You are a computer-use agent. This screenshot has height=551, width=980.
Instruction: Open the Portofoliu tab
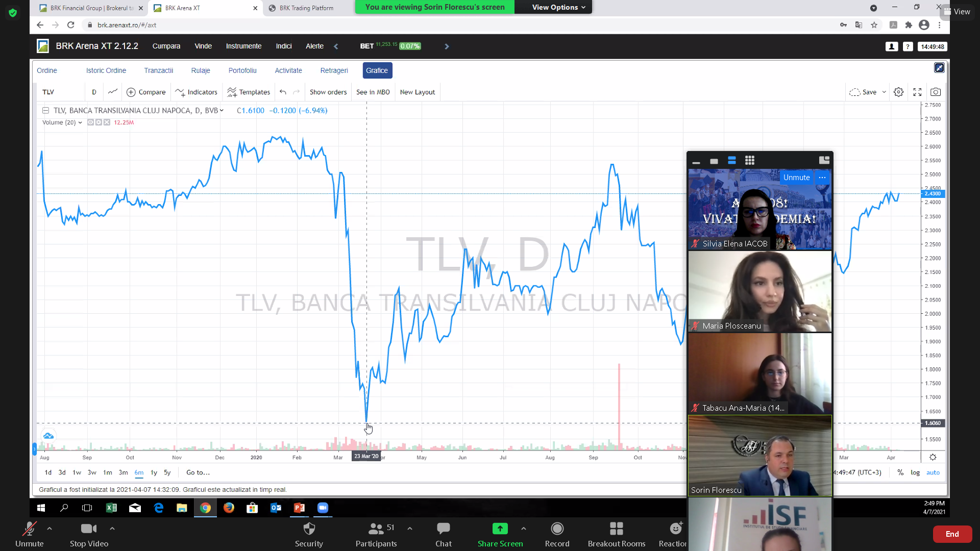coord(242,70)
